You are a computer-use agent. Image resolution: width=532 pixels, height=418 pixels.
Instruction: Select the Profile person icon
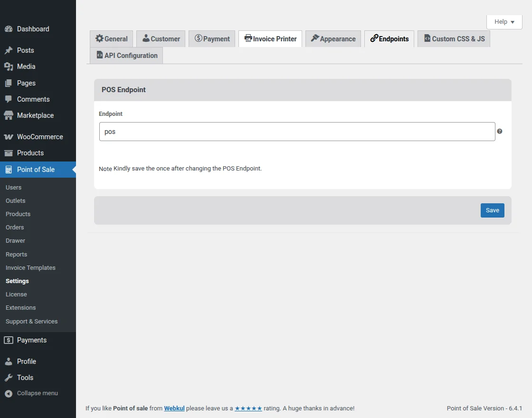[8, 361]
